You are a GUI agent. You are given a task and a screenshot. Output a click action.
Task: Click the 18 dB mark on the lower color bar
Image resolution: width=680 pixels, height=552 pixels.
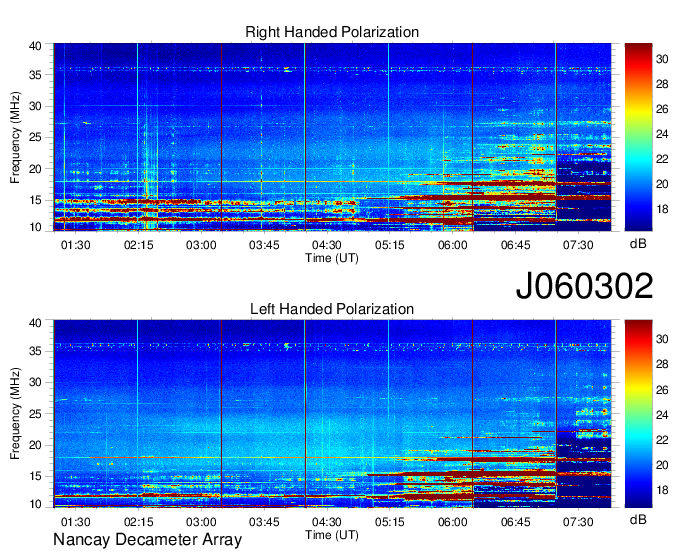662,490
